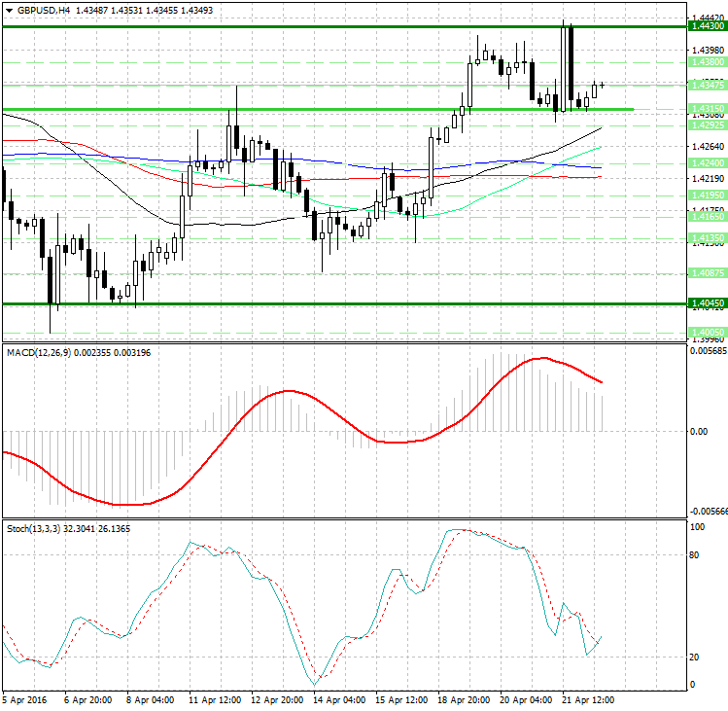Image resolution: width=728 pixels, height=711 pixels.
Task: Click the Stochastic 80 level scale label
Action: coord(695,555)
